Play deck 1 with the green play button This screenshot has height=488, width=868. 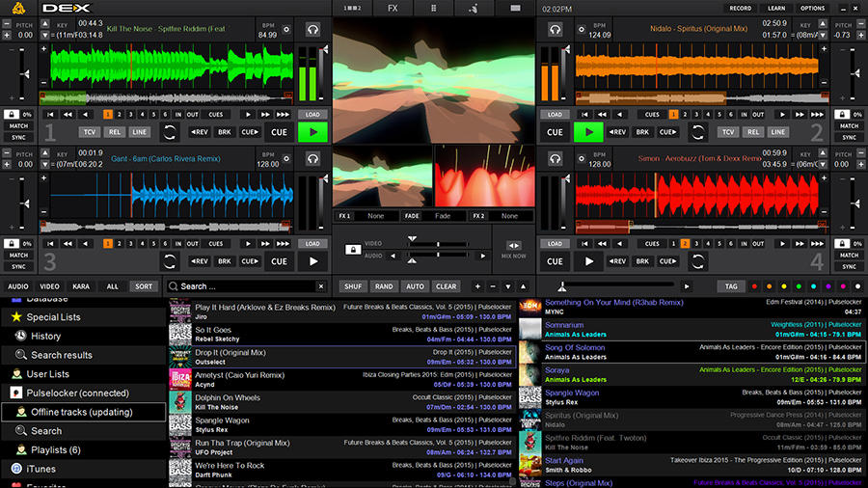(x=312, y=132)
